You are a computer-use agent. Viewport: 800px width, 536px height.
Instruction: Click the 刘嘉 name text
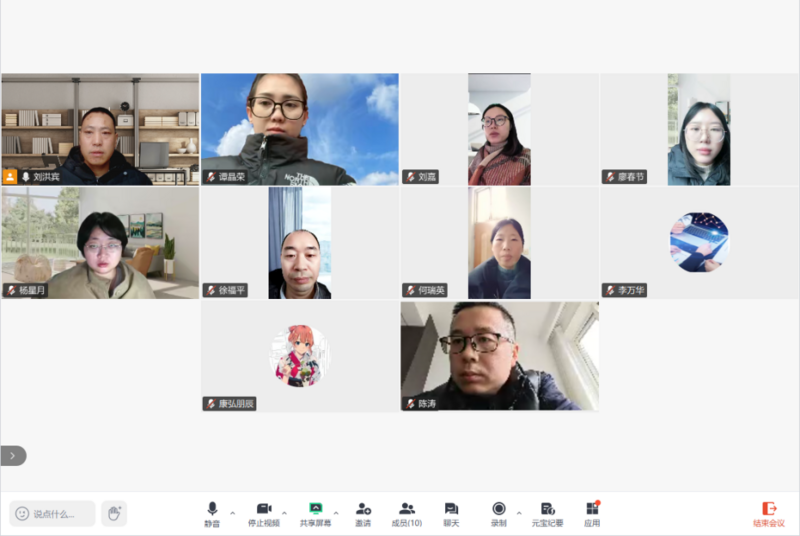click(427, 177)
